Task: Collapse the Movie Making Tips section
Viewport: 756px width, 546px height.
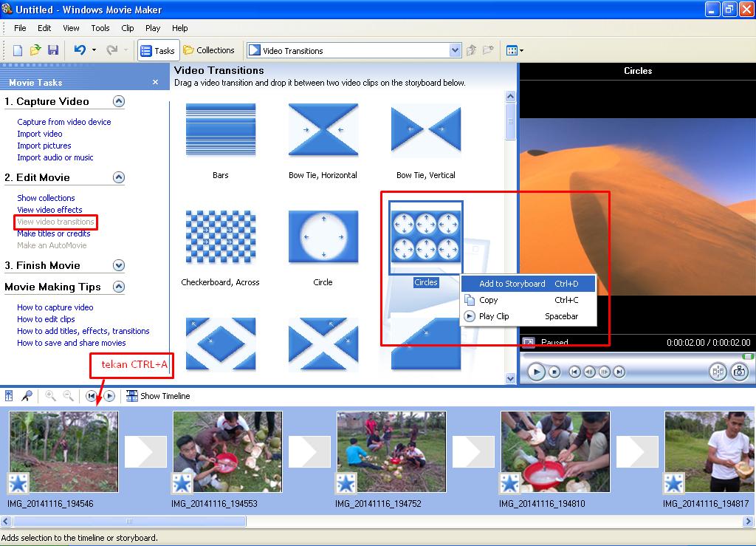Action: click(x=119, y=287)
